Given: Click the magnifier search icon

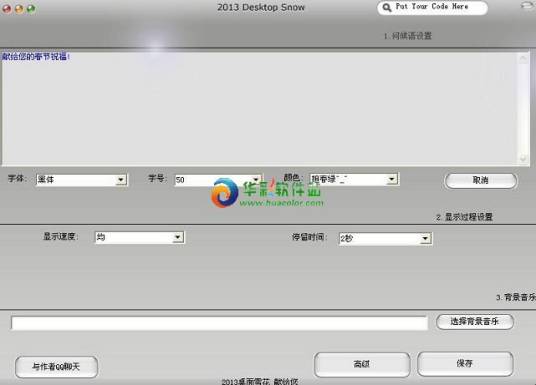Looking at the screenshot, I should [387, 8].
